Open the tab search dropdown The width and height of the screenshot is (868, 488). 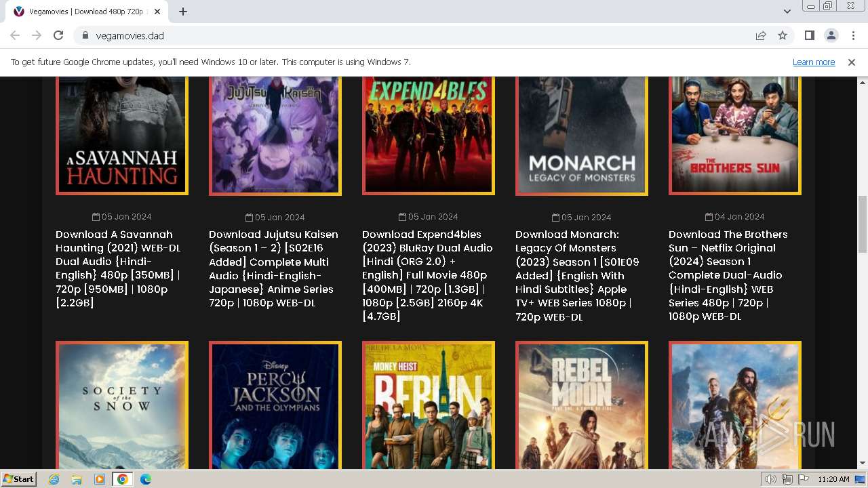787,12
